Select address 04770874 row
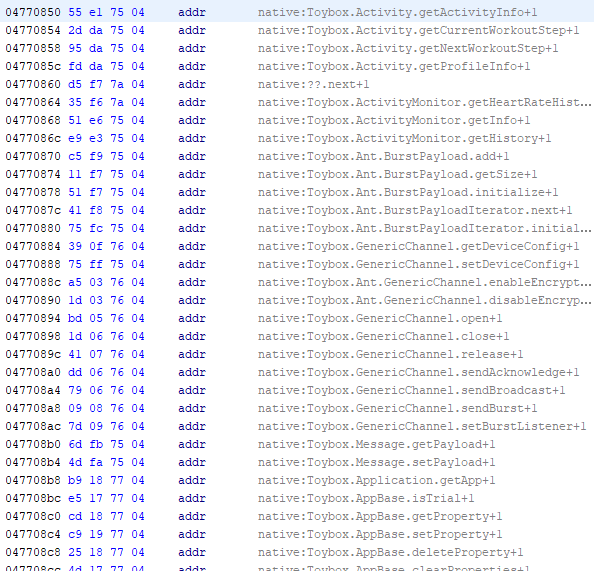This screenshot has height=571, width=594. point(297,174)
